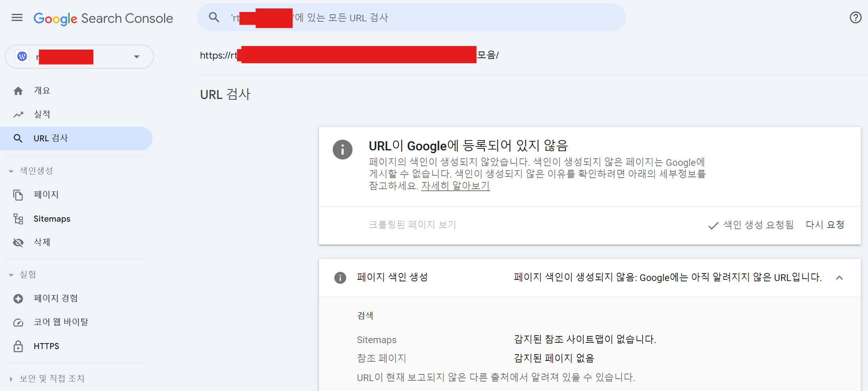868x391 pixels.
Task: Click the 감지된 페이지 없음 value
Action: [554, 358]
